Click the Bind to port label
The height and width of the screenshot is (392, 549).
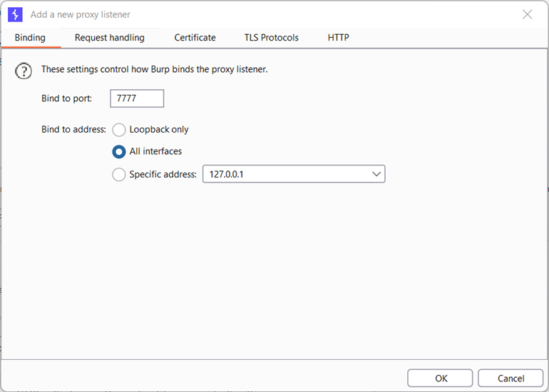click(67, 98)
